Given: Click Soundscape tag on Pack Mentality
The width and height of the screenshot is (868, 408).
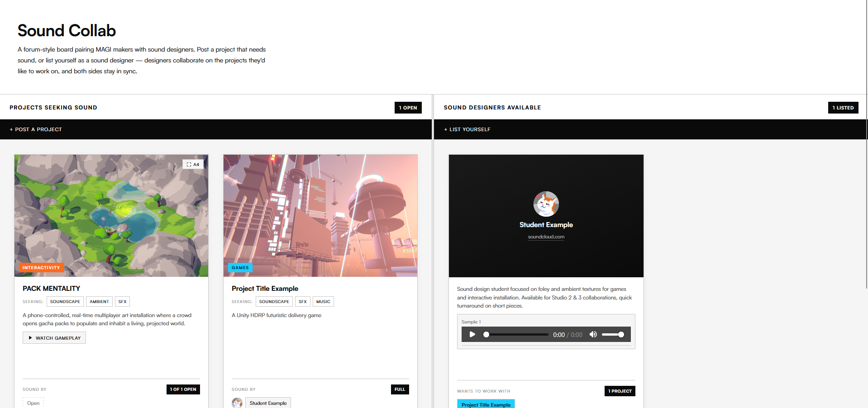Looking at the screenshot, I should (65, 302).
